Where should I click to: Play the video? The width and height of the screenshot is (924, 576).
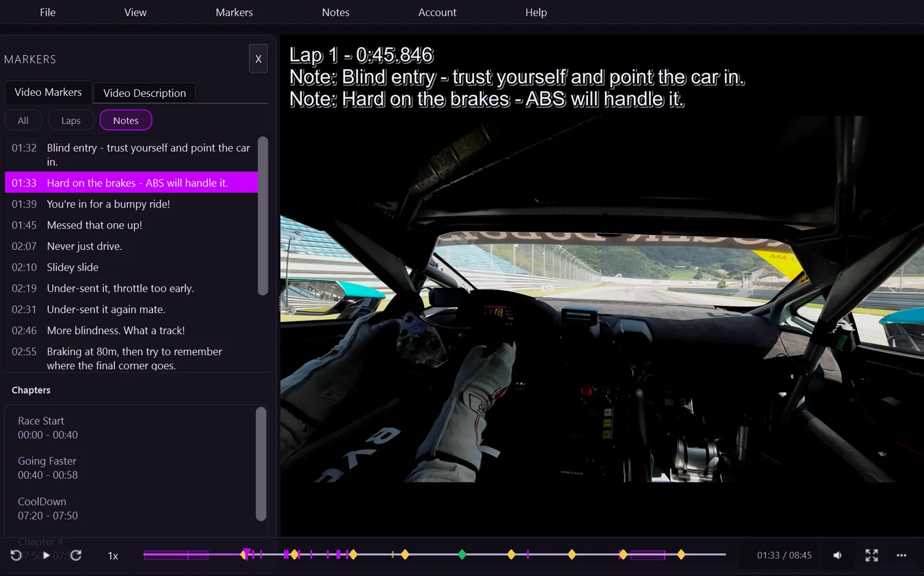[46, 555]
